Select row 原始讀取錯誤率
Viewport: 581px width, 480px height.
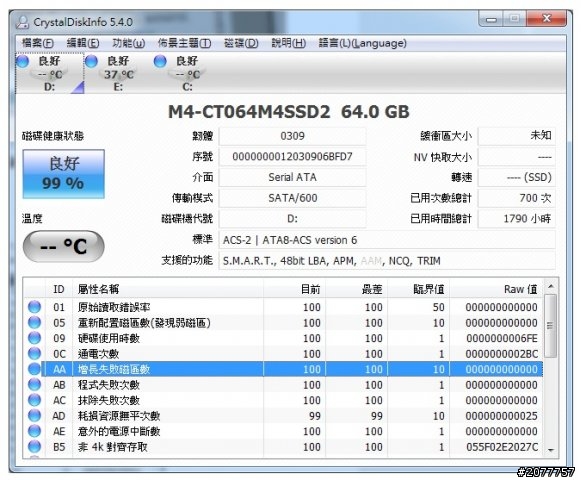284,307
